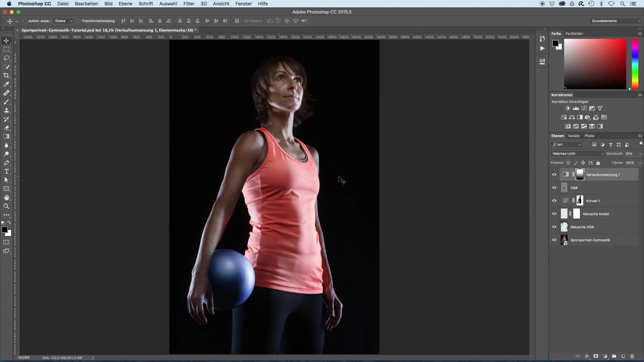Select the Retusche Model layer name

click(596, 214)
